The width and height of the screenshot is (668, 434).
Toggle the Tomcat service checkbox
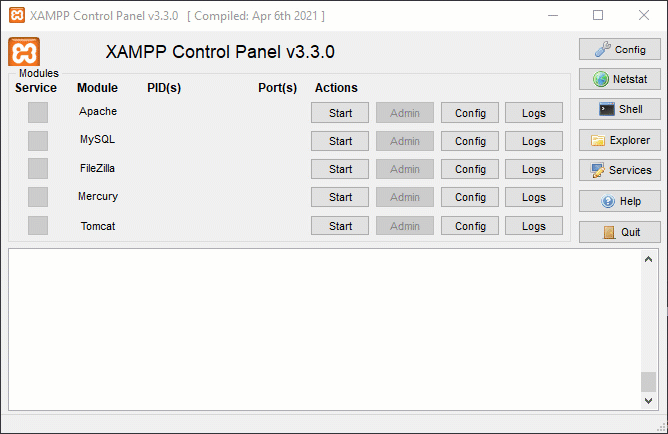click(38, 225)
